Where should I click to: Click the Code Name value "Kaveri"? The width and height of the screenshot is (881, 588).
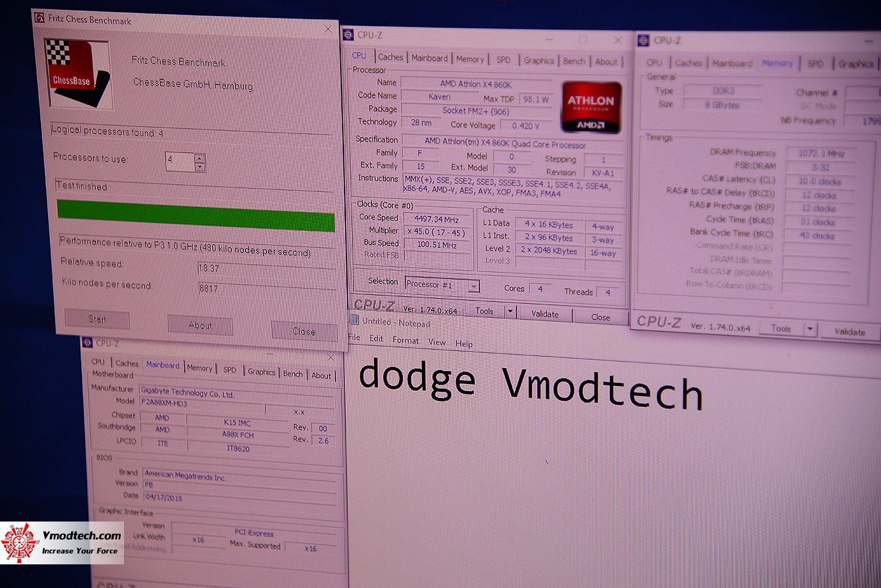(x=439, y=97)
